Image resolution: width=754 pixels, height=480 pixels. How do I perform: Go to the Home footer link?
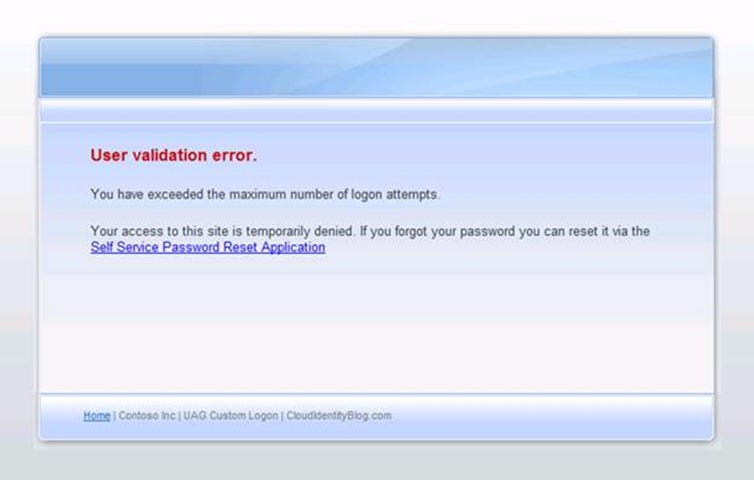pos(96,415)
